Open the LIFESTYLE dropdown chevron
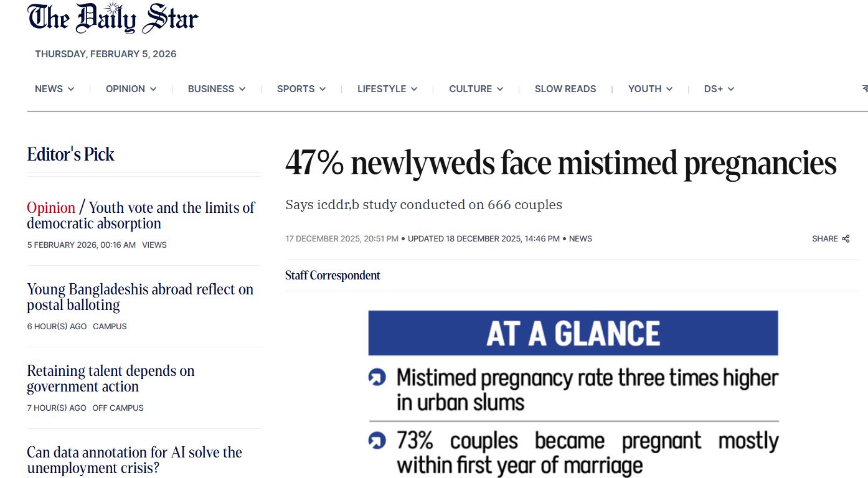868x478 pixels. point(414,89)
